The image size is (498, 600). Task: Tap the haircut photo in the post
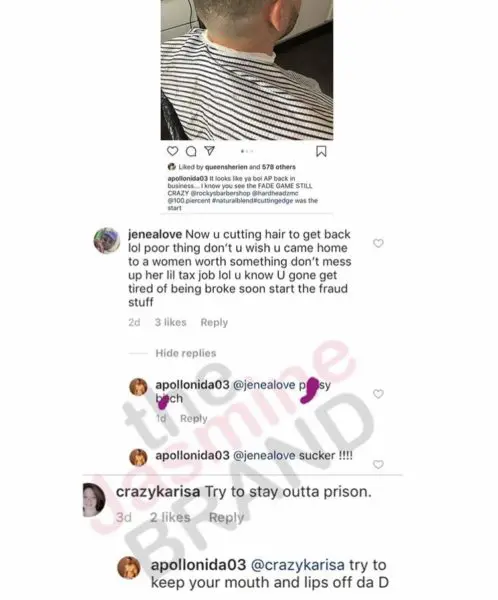point(247,70)
